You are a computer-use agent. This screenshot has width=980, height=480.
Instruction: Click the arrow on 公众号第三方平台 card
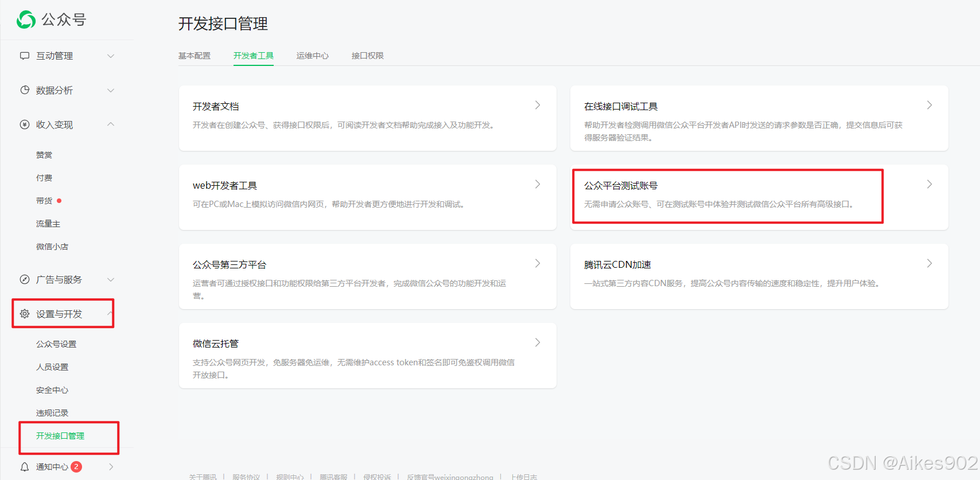tap(538, 263)
